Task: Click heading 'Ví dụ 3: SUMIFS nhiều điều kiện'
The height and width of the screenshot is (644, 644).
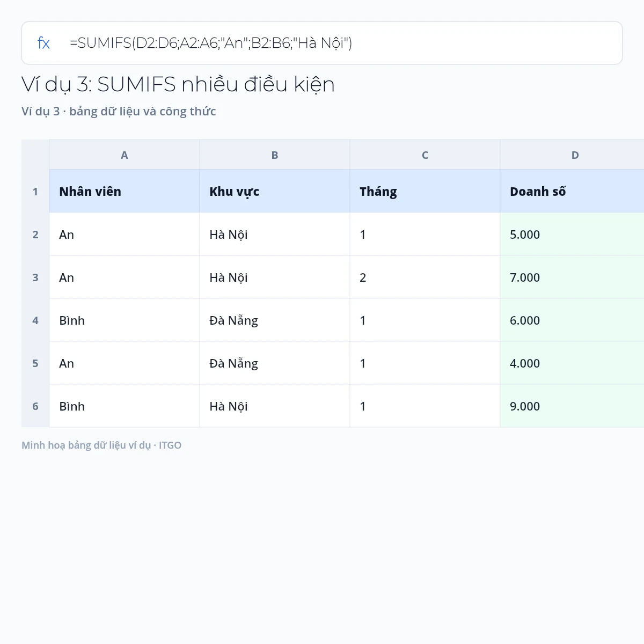Action: [178, 85]
